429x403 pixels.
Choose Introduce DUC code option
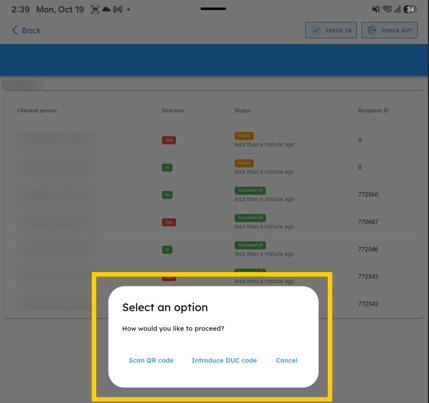(224, 360)
